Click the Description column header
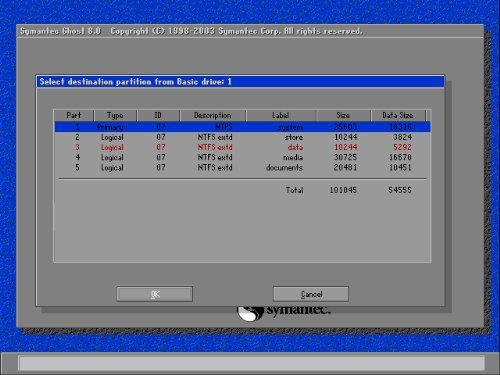The width and height of the screenshot is (500, 375). [213, 115]
